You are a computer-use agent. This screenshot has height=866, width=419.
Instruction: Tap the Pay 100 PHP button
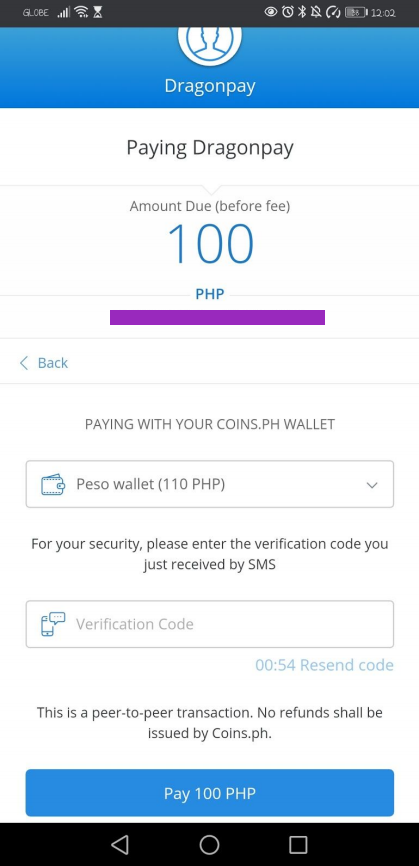(209, 793)
